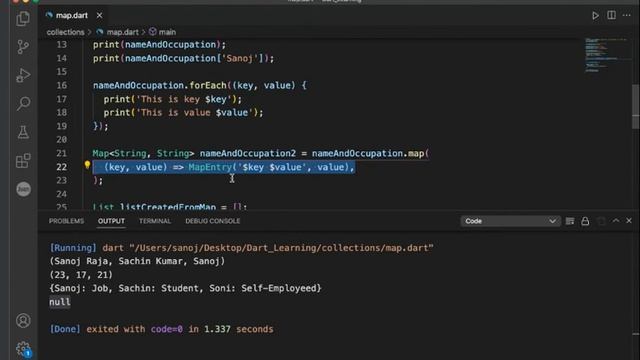
Task: Open the Run and Debug view
Action: 23,76
